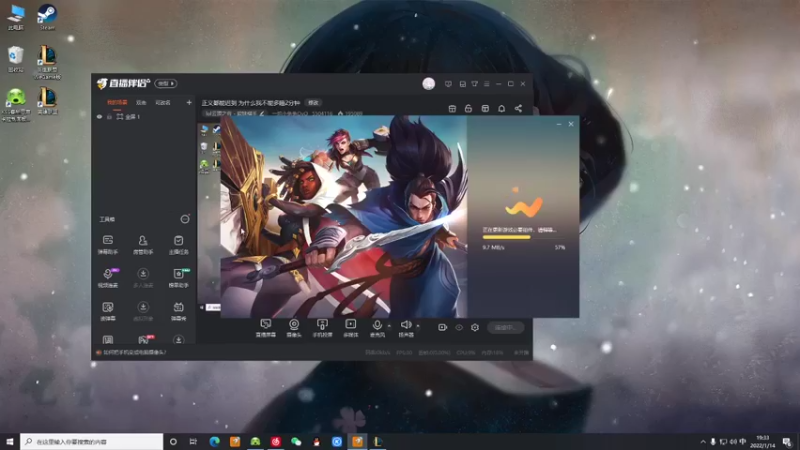Image resolution: width=800 pixels, height=450 pixels.
Task: Click the update progress bar in launcher
Action: (523, 237)
